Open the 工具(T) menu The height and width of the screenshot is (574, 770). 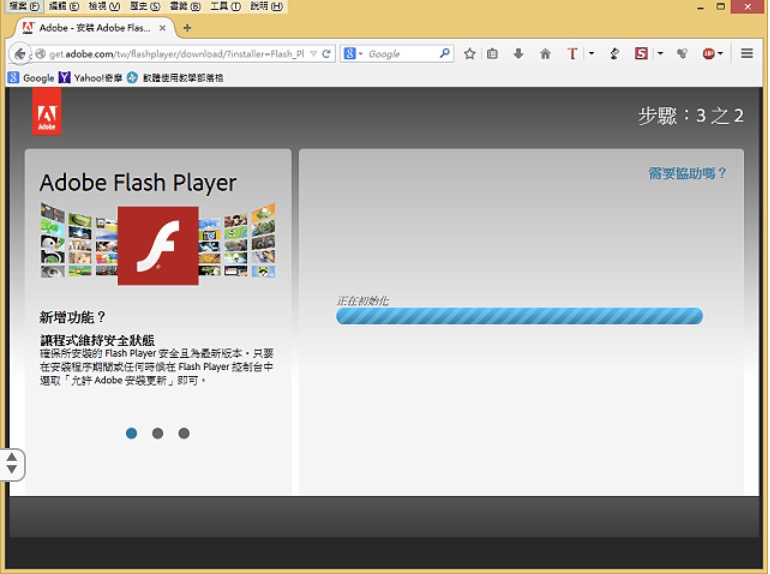tap(225, 6)
